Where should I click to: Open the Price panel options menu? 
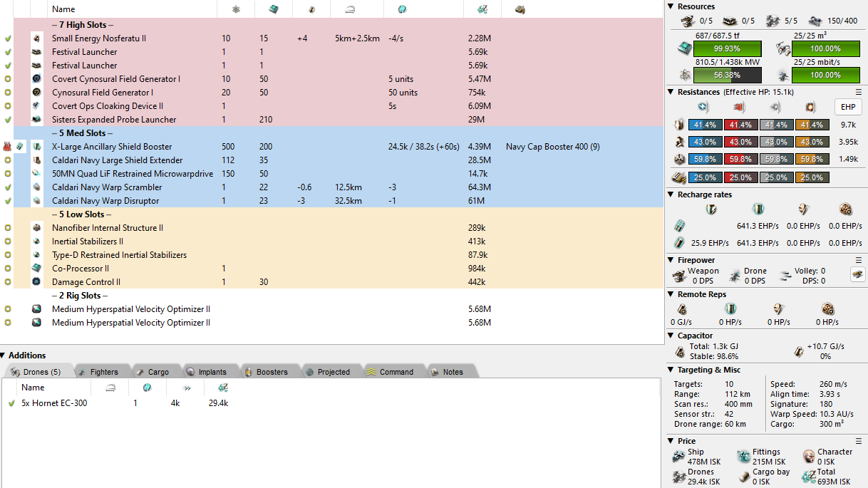(859, 441)
